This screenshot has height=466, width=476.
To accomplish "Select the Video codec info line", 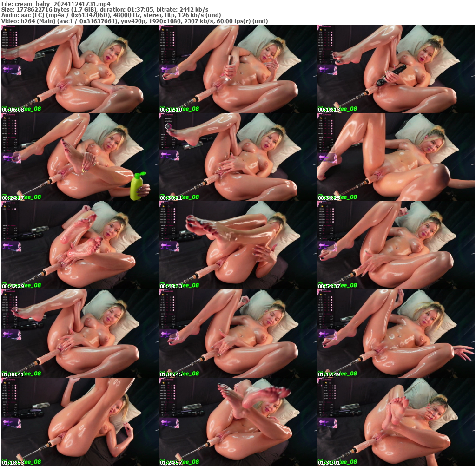I will pos(135,21).
